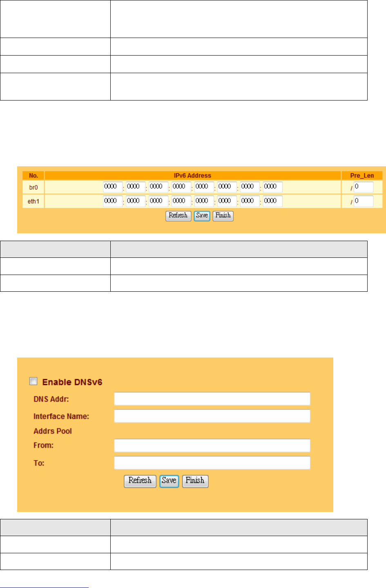The height and width of the screenshot is (588, 386).
Task: Select fifth IPv6 segment field for br0
Action: (204, 187)
